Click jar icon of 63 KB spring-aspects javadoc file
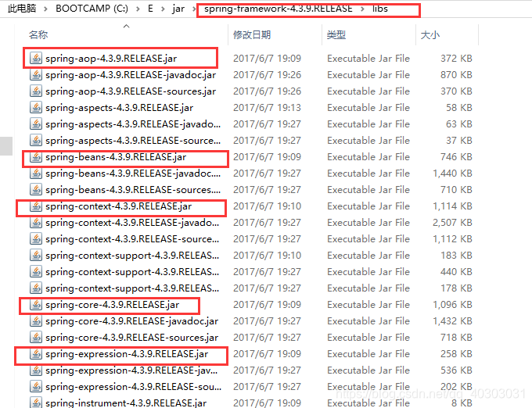The height and width of the screenshot is (408, 532). tap(36, 124)
